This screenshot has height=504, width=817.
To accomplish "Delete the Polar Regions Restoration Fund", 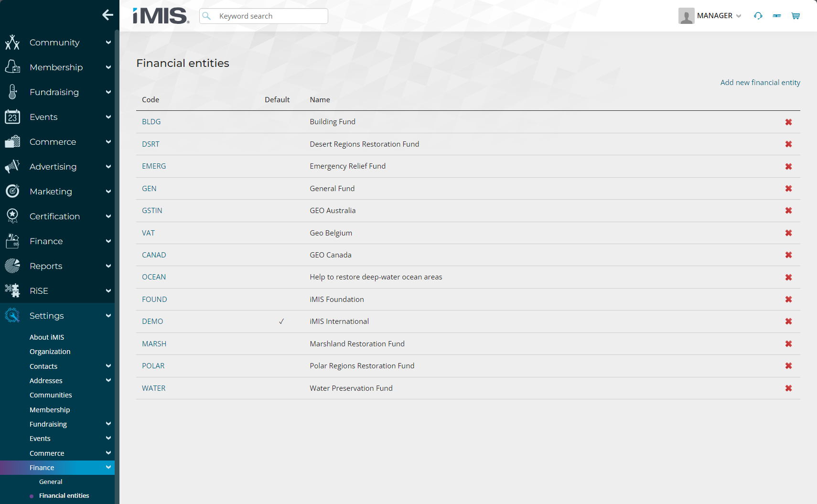I will [788, 366].
